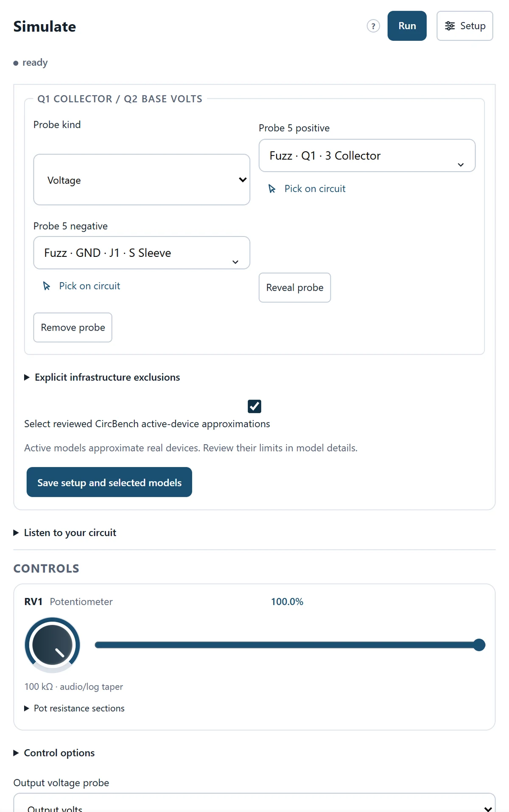
Task: Click the RV1 rotary knob
Action: [52, 645]
